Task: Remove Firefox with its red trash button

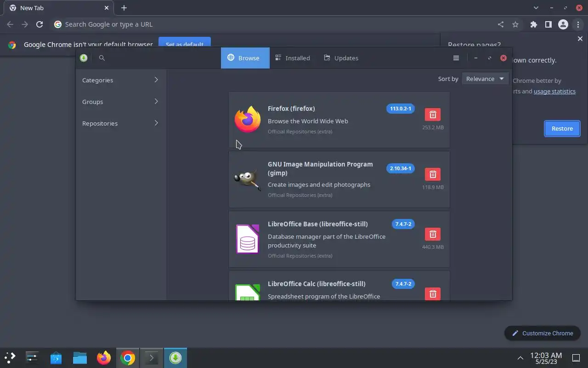Action: pos(433,115)
